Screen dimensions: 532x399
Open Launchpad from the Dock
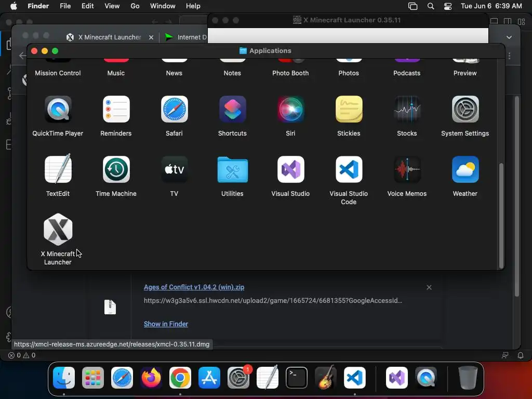tap(93, 378)
